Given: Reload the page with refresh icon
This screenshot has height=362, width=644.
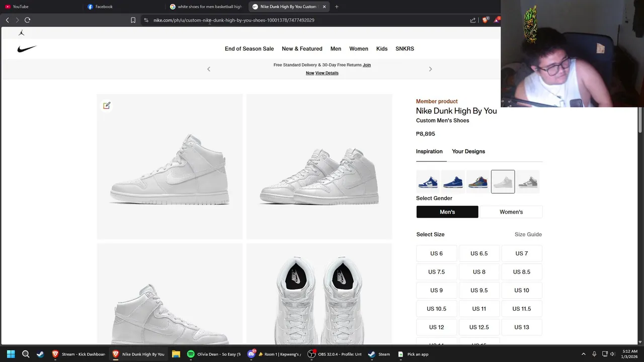Looking at the screenshot, I should [x=27, y=20].
